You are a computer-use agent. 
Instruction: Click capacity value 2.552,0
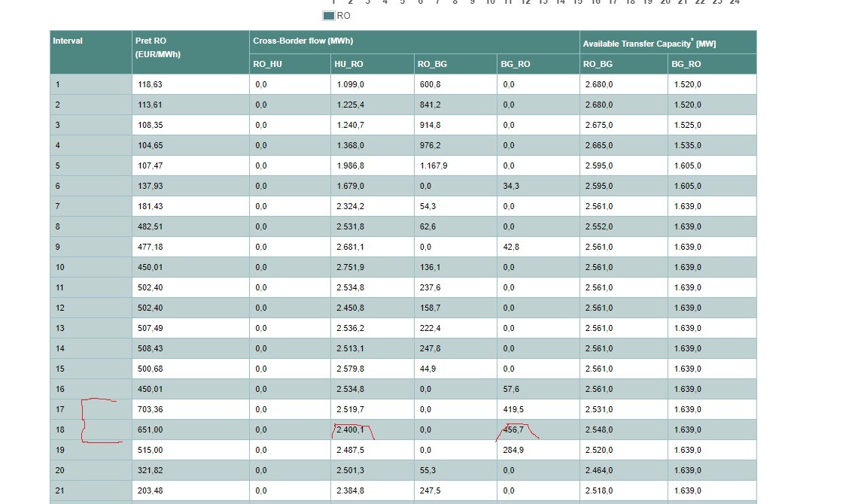pyautogui.click(x=599, y=227)
